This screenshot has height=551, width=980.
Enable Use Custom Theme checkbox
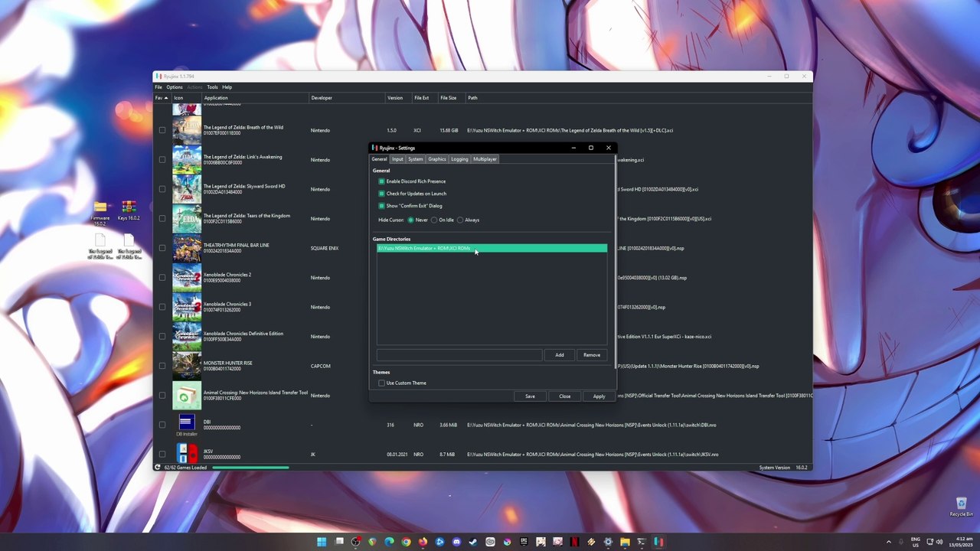[381, 383]
